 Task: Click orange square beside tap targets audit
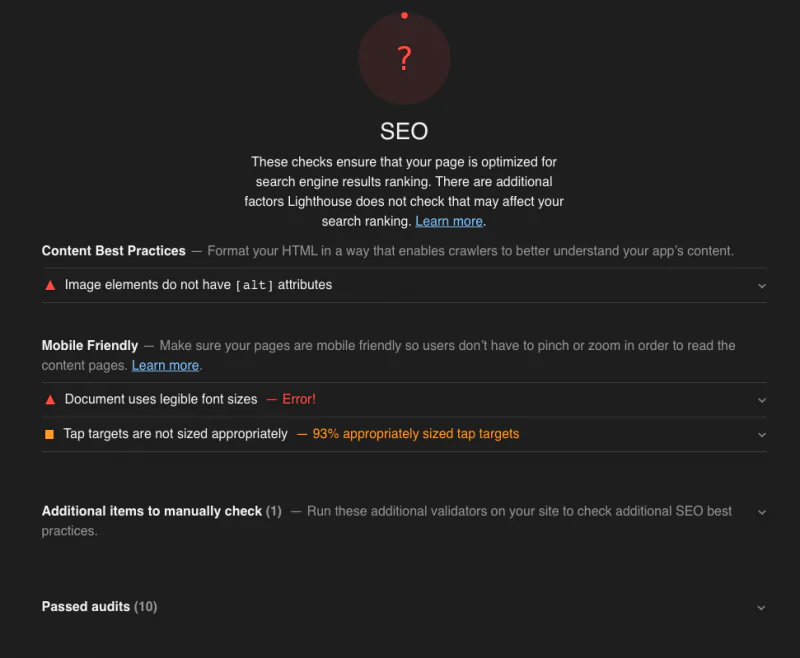(x=50, y=434)
